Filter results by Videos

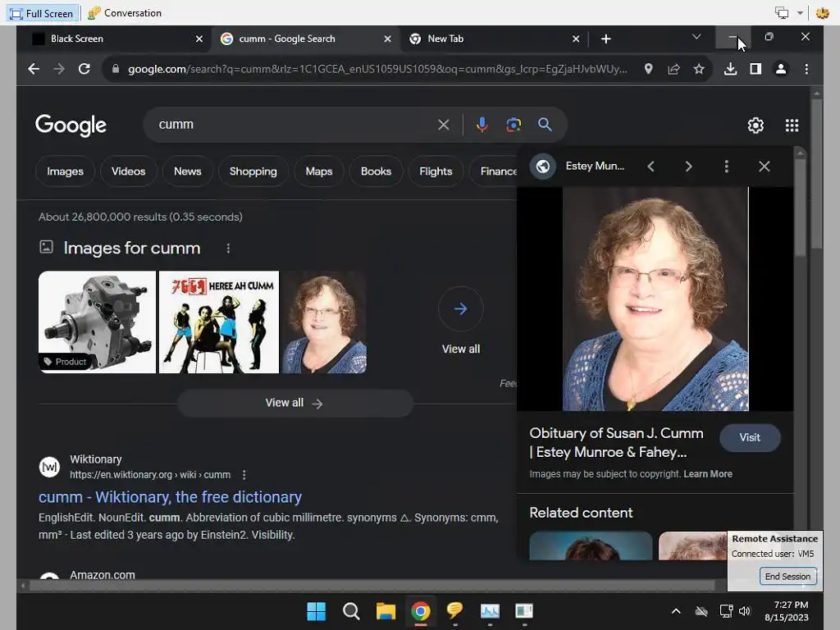(x=129, y=171)
